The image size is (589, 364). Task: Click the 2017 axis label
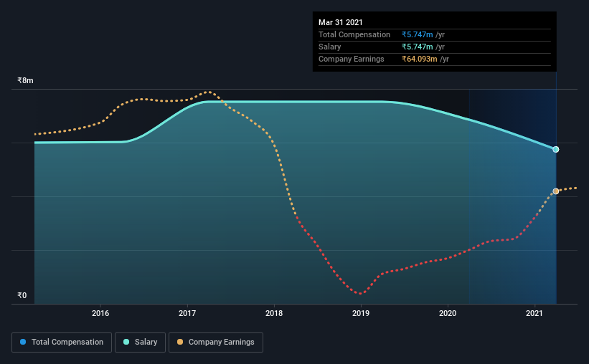[187, 313]
